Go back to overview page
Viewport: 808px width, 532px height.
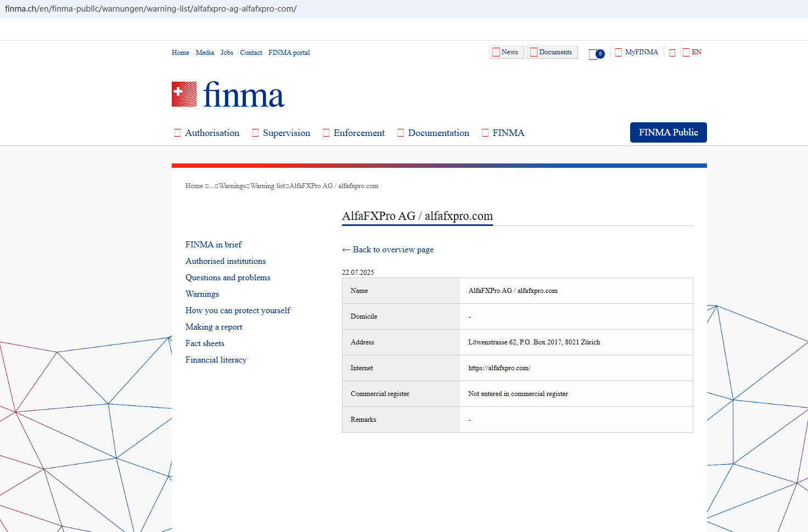[388, 250]
